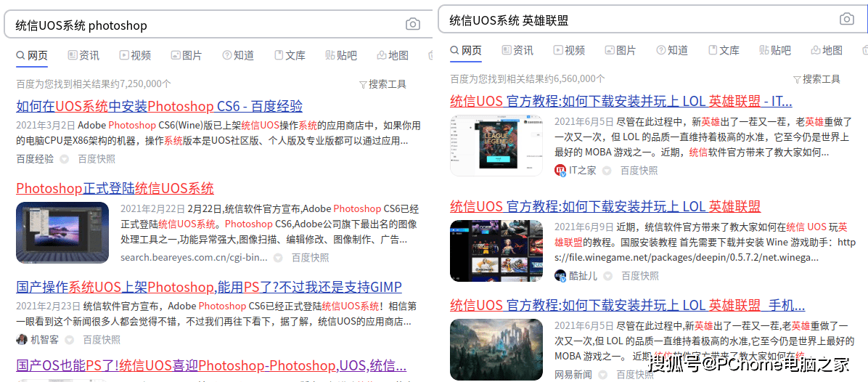Open result 国产操作系统UOS上架Photoshop,能用PS了
The height and width of the screenshot is (382, 868).
pyautogui.click(x=209, y=287)
